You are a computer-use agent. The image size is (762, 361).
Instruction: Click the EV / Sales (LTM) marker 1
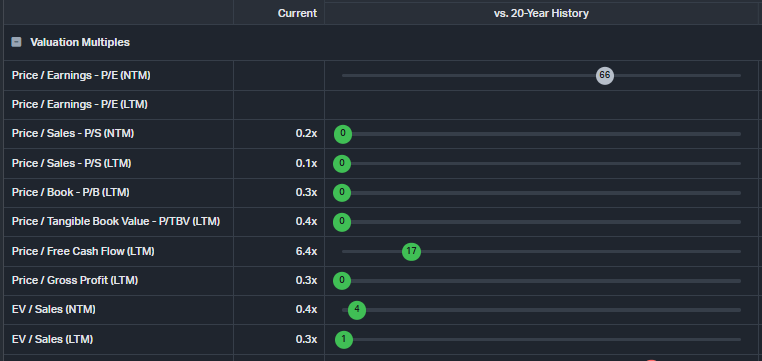pos(344,340)
